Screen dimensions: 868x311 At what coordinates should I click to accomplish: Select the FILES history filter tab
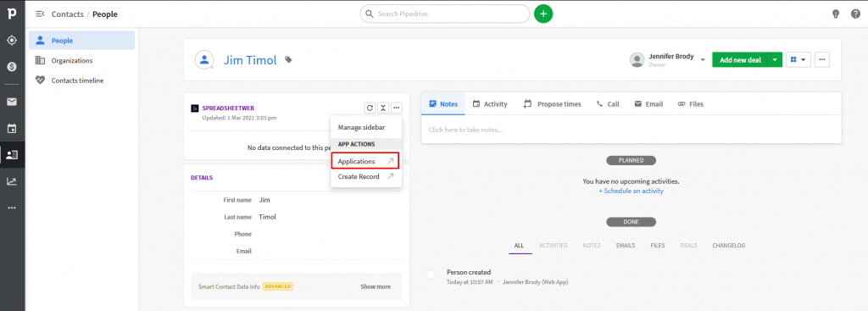tap(658, 245)
